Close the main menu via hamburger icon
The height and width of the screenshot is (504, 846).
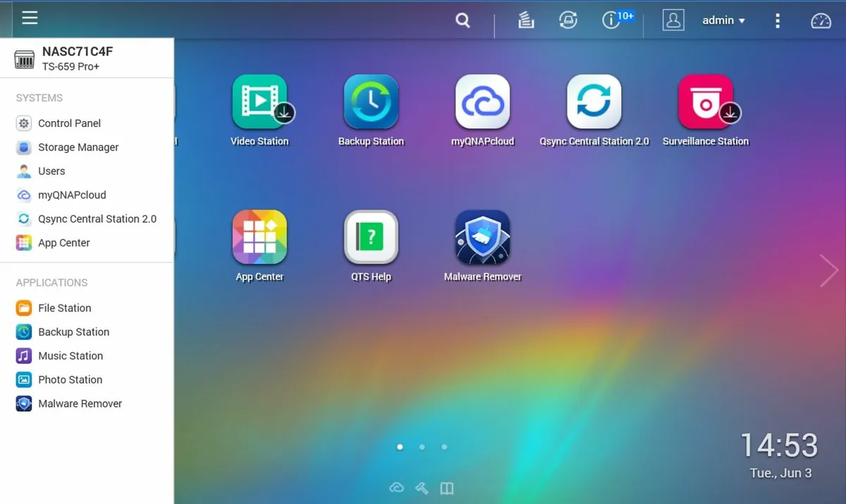click(x=30, y=18)
